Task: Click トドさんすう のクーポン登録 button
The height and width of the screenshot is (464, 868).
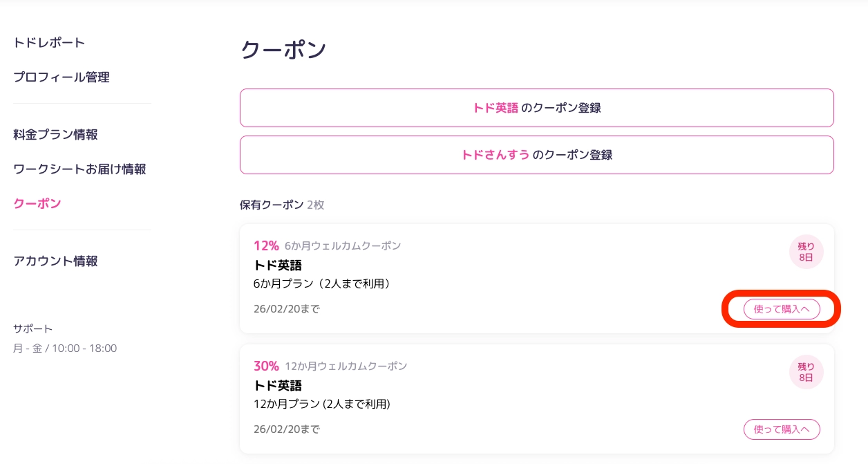Action: point(536,155)
